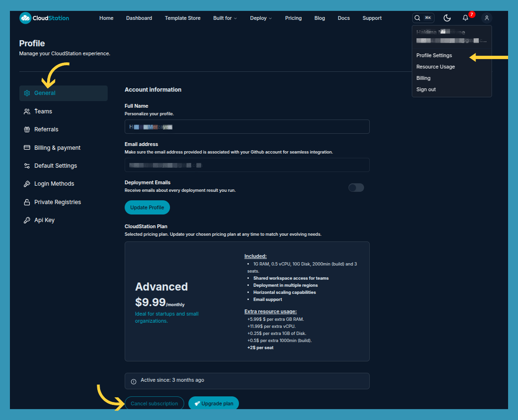Click the key icon beside Api Key

[27, 220]
